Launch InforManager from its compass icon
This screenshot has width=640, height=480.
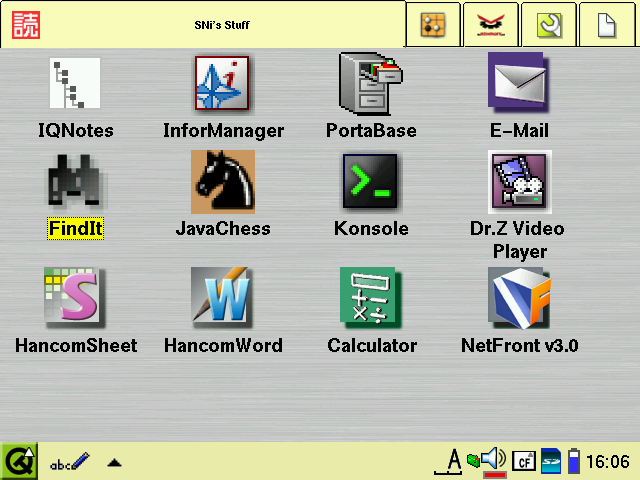pyautogui.click(x=222, y=83)
